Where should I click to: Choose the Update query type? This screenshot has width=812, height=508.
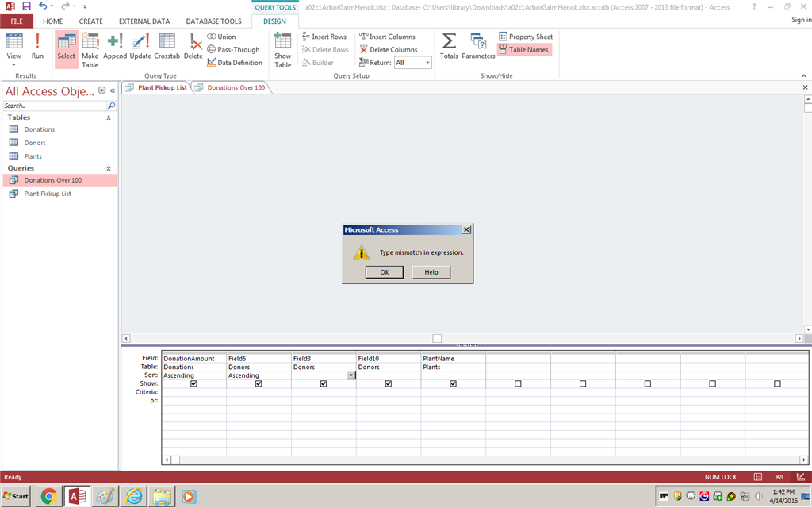coord(140,47)
